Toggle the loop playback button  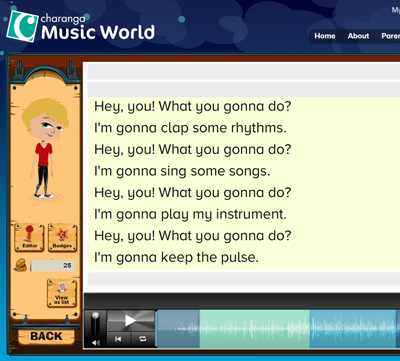click(x=143, y=339)
